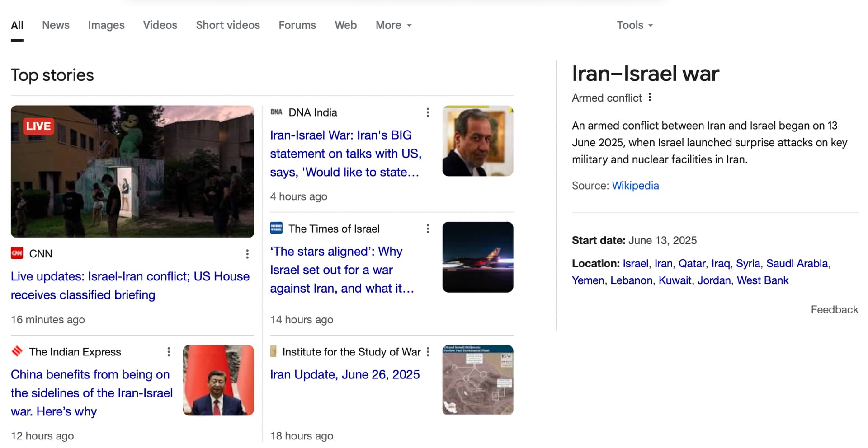This screenshot has width=868, height=448.
Task: Click The Indian Express source name
Action: 75,352
